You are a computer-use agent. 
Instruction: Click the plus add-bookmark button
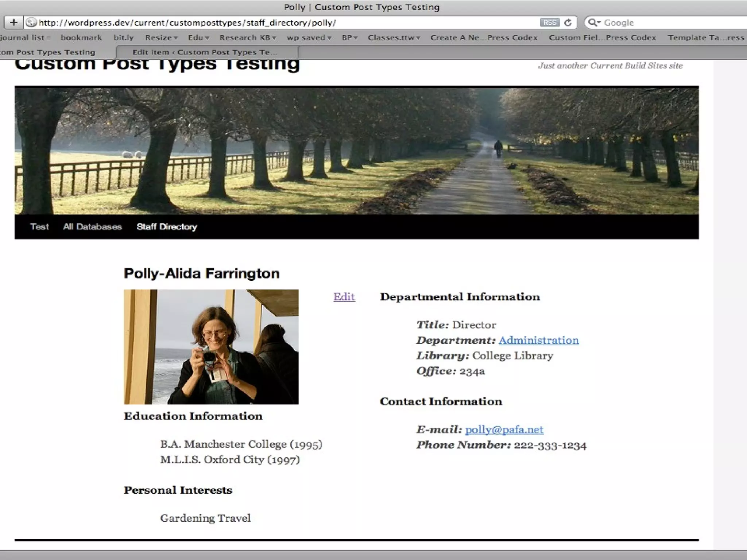click(13, 23)
